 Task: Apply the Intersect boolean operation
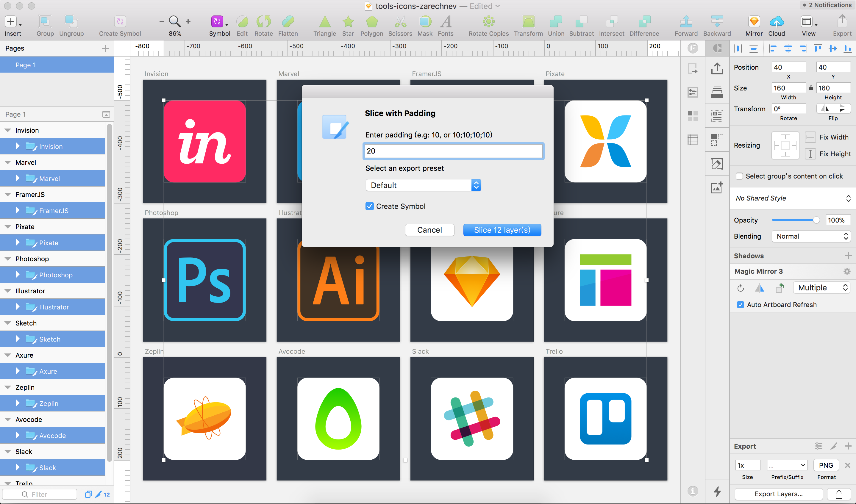611,22
